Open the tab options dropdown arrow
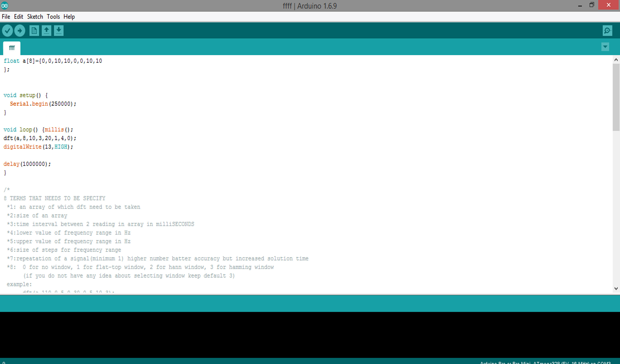This screenshot has width=620, height=364. [605, 47]
